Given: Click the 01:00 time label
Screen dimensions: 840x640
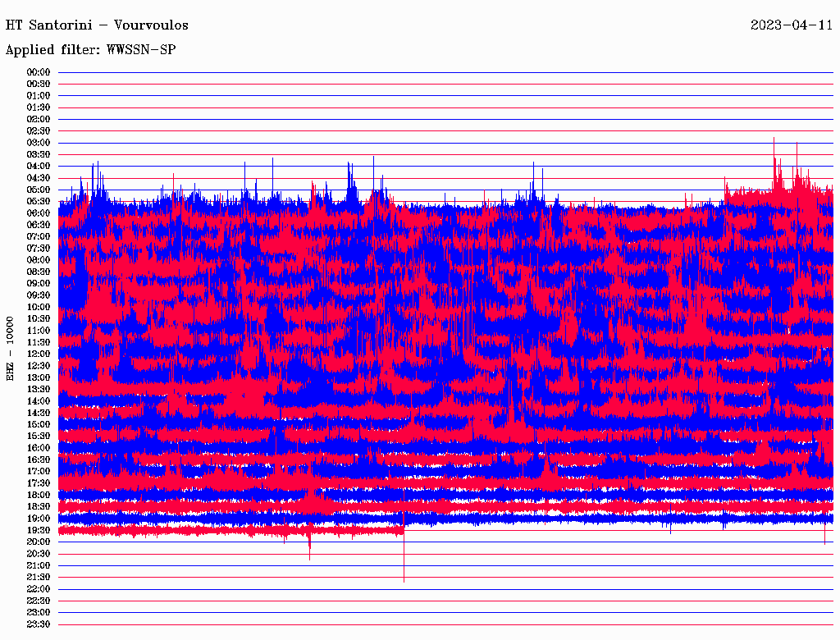Looking at the screenshot, I should coord(39,96).
